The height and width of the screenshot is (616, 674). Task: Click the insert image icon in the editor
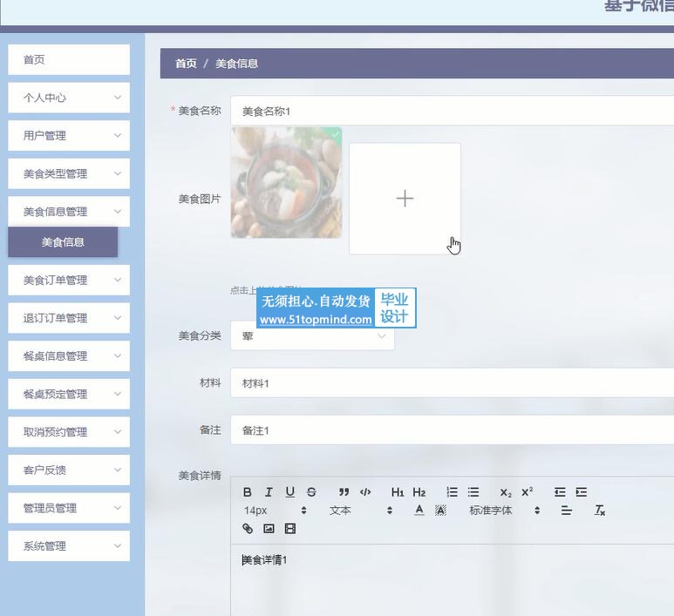(x=269, y=529)
